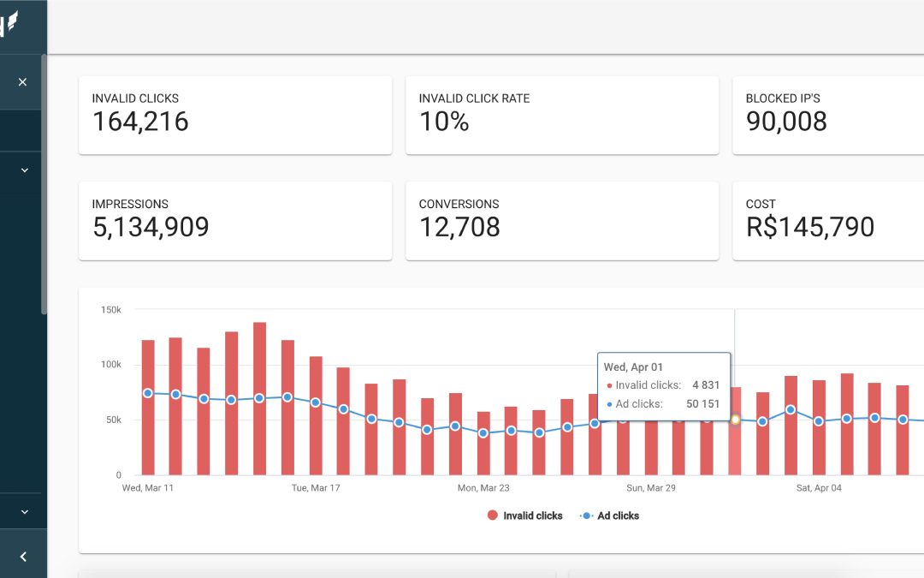Open the Invalid Click Rate 10% card

pos(562,115)
